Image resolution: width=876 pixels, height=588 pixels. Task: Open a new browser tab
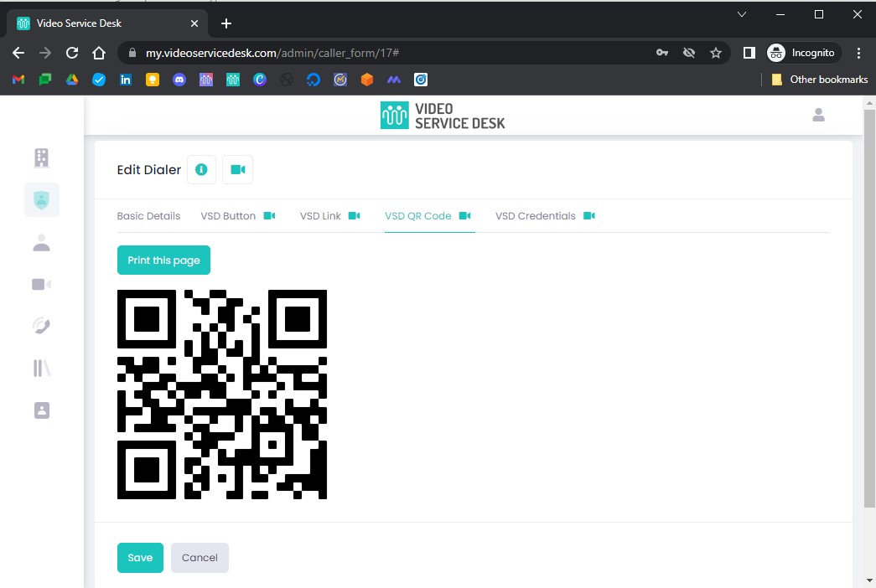pos(226,23)
